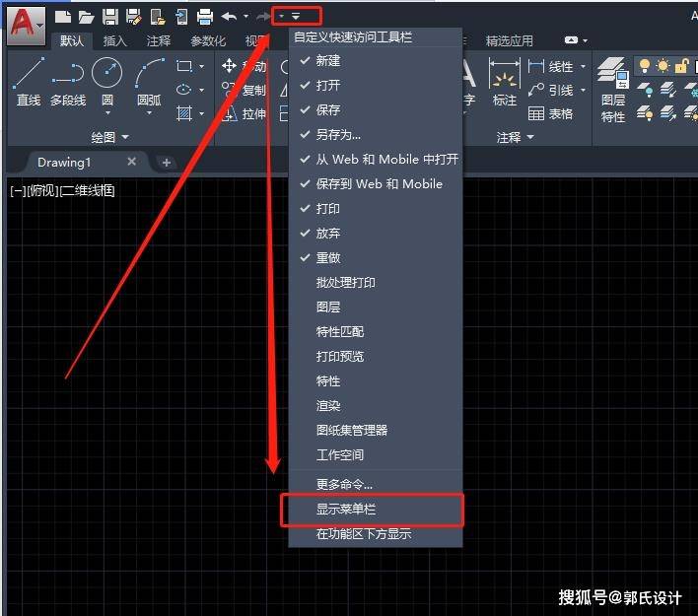Uncheck 重做 in the quick access menu

point(376,257)
